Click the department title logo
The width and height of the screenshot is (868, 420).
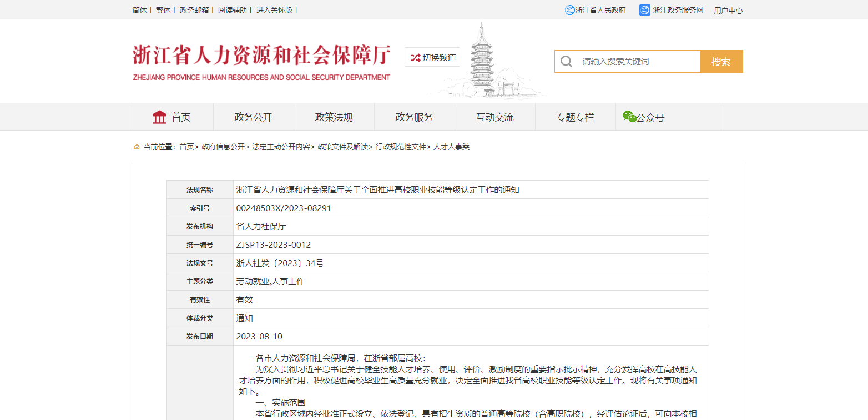[261, 62]
